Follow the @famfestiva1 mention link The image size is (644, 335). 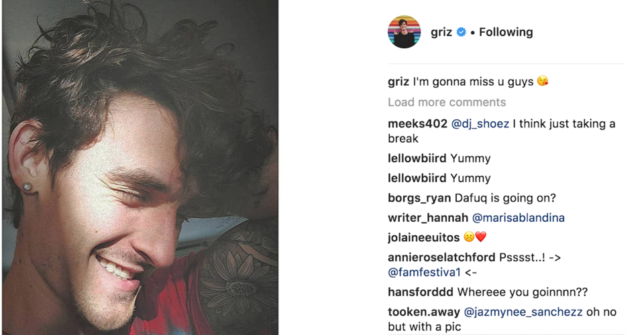424,273
